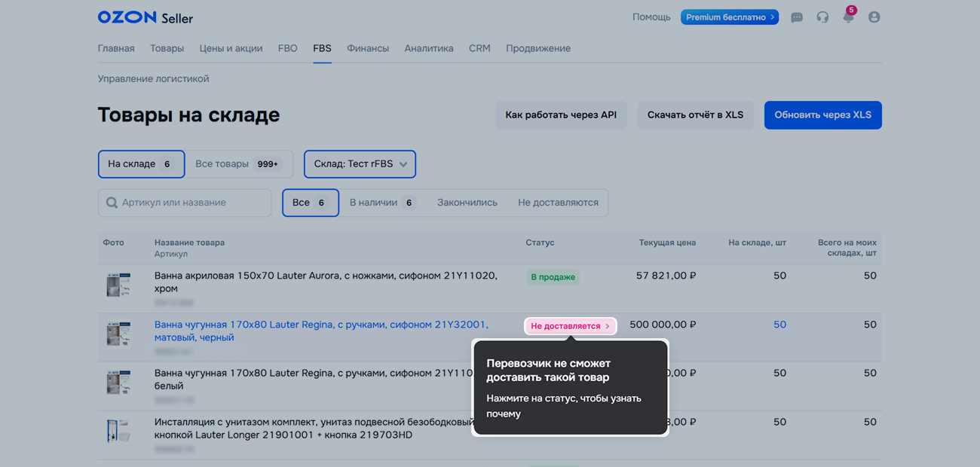Open the user profile icon
This screenshot has width=980, height=467.
click(874, 17)
